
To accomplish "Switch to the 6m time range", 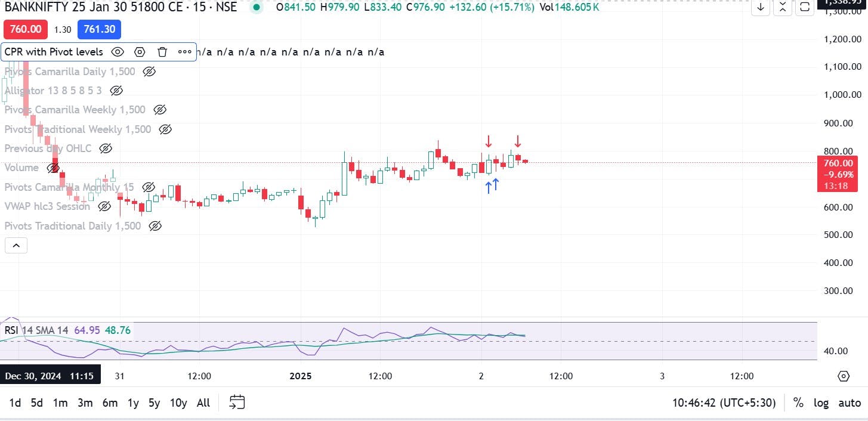I will [110, 403].
